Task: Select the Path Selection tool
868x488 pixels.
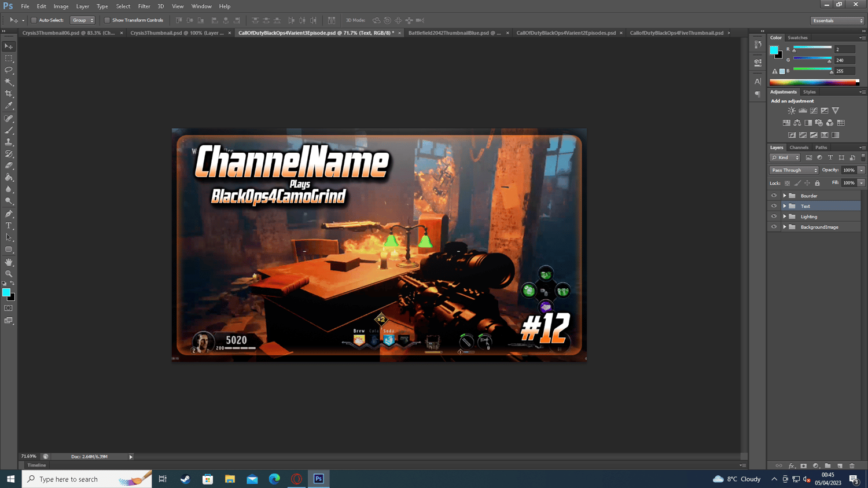Action: pos(9,238)
